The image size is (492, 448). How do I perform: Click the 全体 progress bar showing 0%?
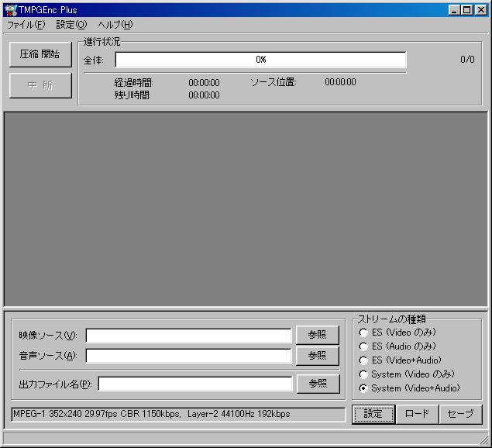coord(261,60)
